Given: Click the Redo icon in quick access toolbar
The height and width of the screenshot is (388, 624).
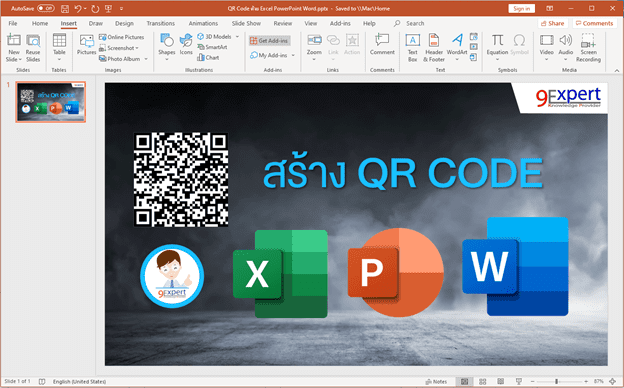Looking at the screenshot, I should [x=95, y=8].
